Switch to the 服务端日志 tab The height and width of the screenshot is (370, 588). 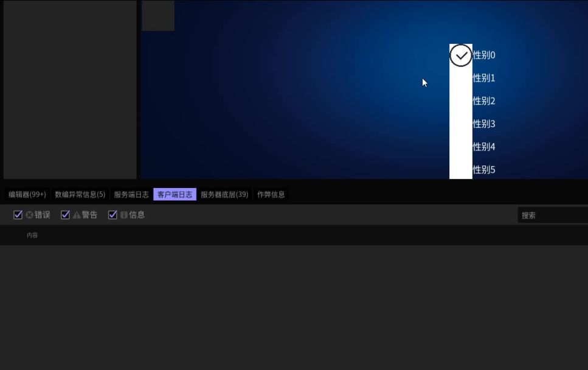coord(131,195)
